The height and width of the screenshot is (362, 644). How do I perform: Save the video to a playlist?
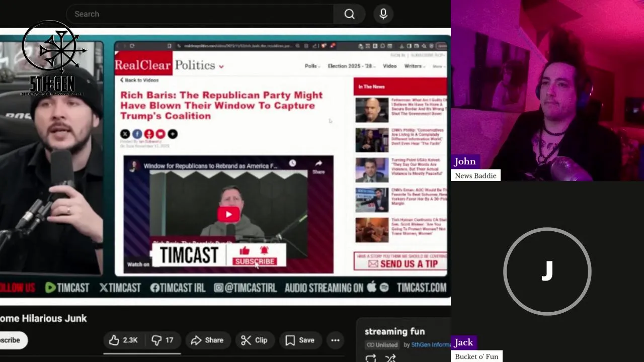point(300,340)
